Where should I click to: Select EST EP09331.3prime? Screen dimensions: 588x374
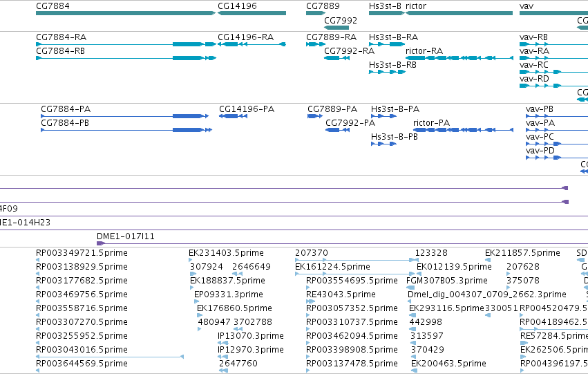coord(229,294)
